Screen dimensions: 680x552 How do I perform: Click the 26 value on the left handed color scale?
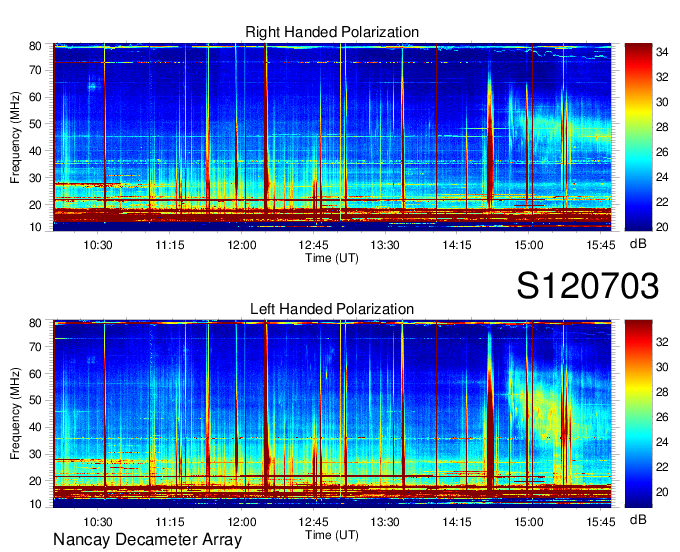(662, 417)
